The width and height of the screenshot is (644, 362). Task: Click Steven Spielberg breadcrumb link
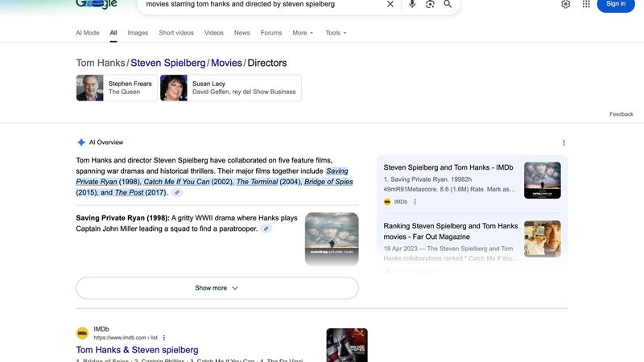tap(168, 63)
